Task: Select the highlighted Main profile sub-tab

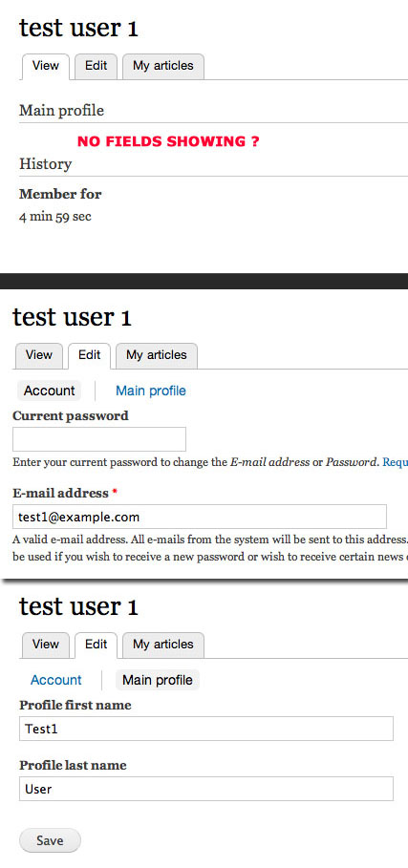Action: click(158, 680)
